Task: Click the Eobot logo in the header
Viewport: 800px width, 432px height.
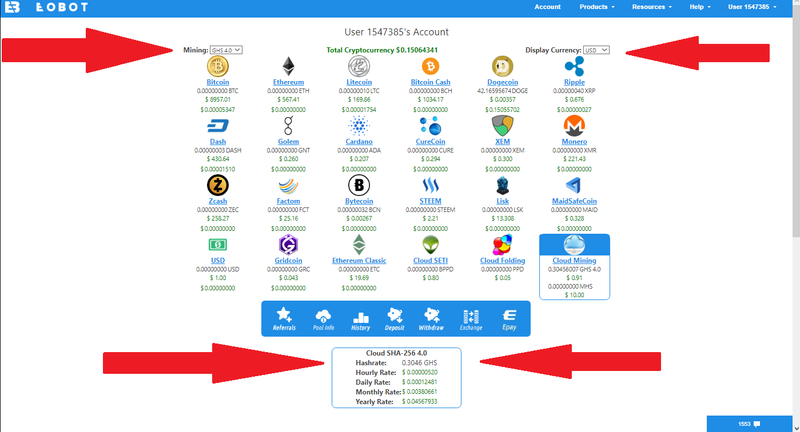Action: pos(46,7)
